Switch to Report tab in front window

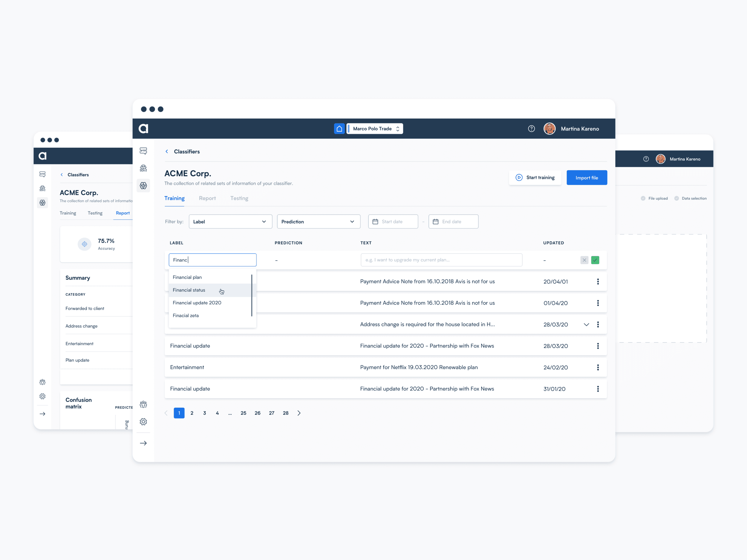[207, 198]
